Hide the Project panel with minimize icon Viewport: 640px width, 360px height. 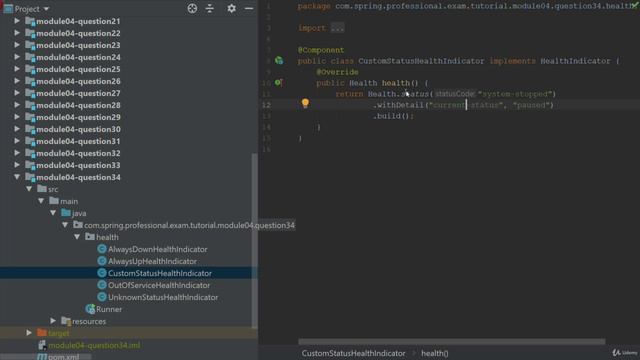tap(249, 9)
